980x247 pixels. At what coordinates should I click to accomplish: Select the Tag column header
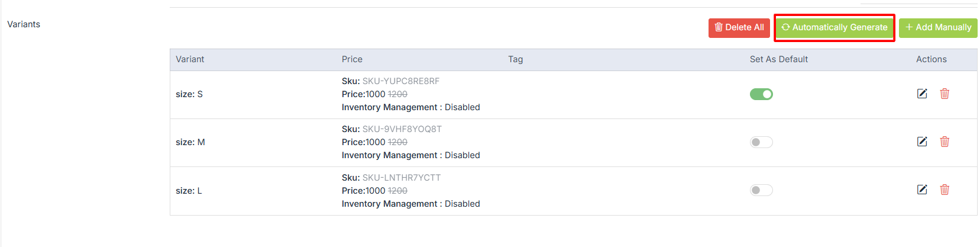[515, 59]
